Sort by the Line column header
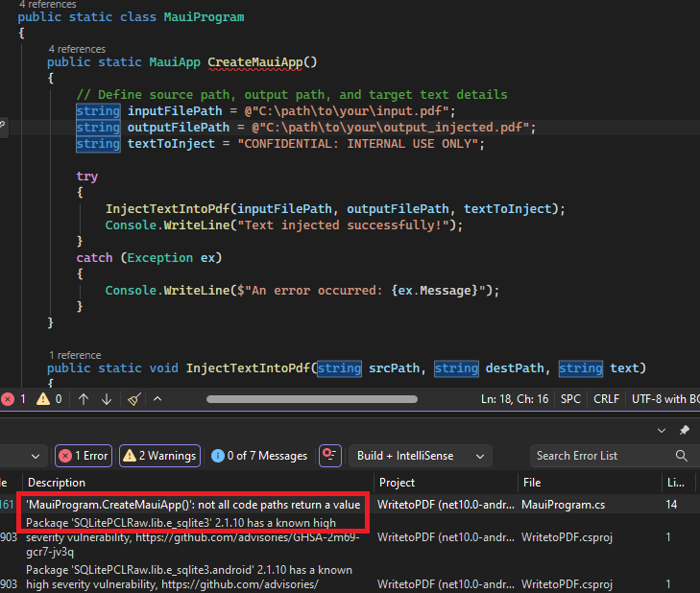Viewport: 700px width, 593px height. [x=678, y=483]
